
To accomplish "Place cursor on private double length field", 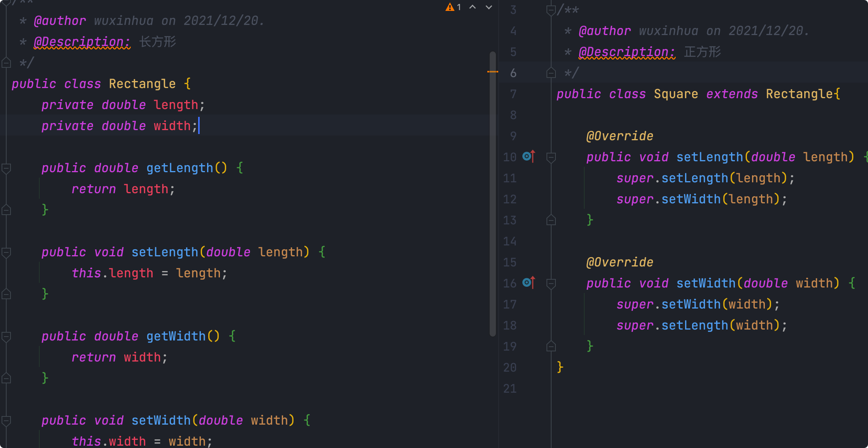I will pyautogui.click(x=176, y=105).
